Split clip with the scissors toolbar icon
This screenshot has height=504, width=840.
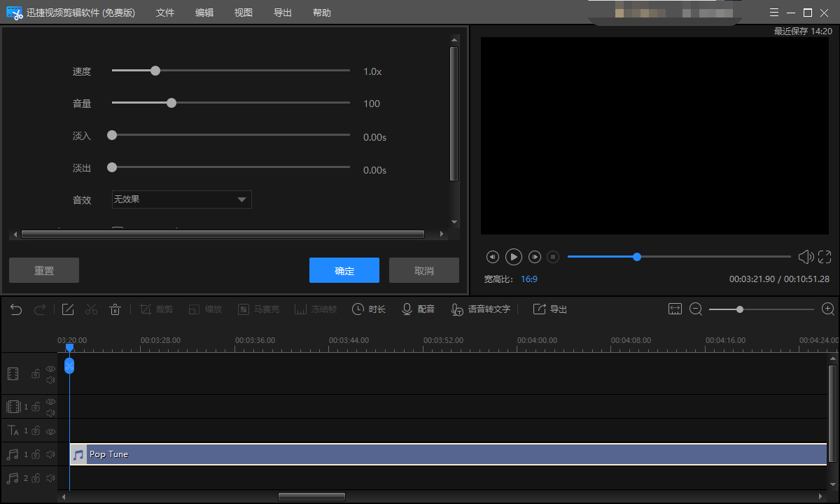[92, 309]
